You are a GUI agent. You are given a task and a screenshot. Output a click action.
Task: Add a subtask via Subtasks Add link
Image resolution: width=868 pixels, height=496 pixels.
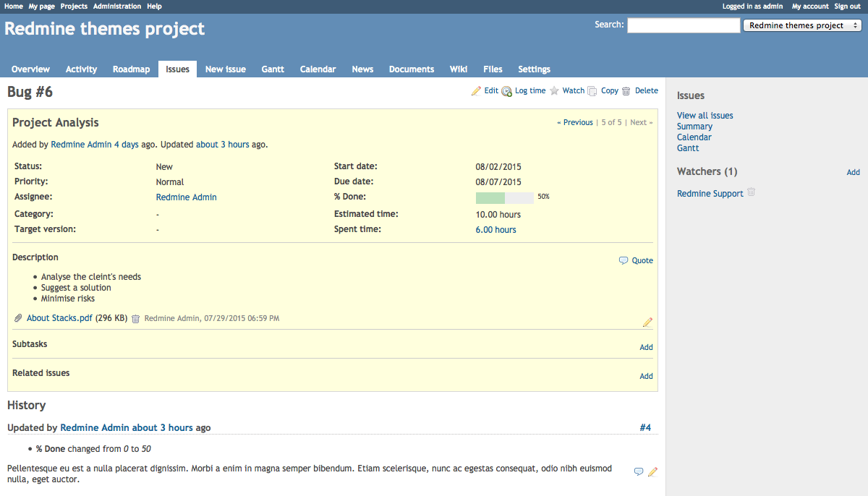(647, 348)
